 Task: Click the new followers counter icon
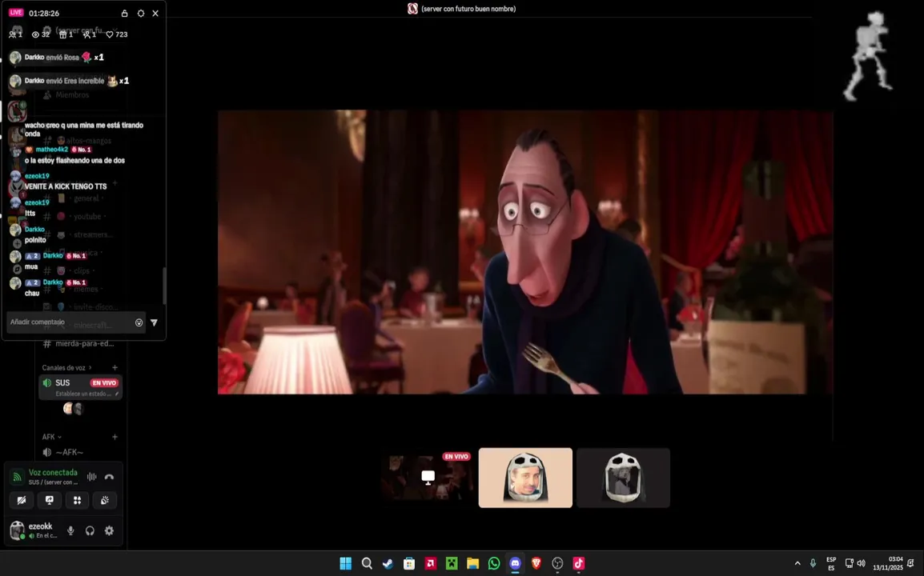pyautogui.click(x=89, y=34)
